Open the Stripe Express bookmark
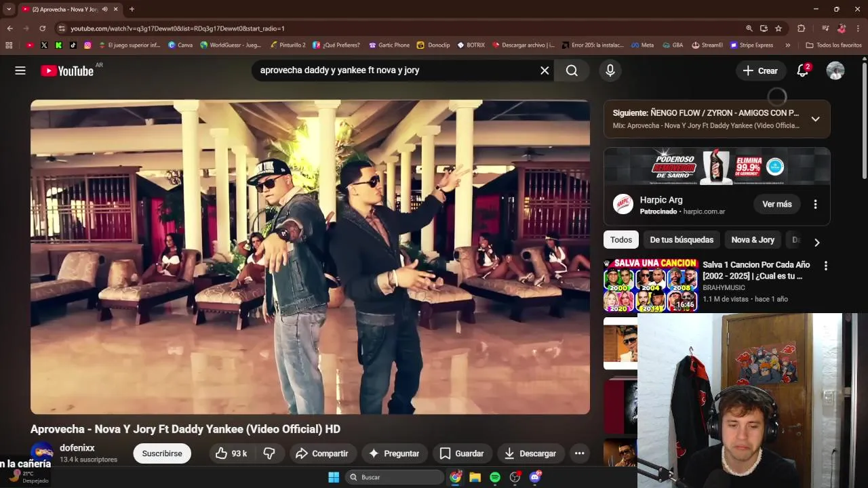 coord(752,45)
